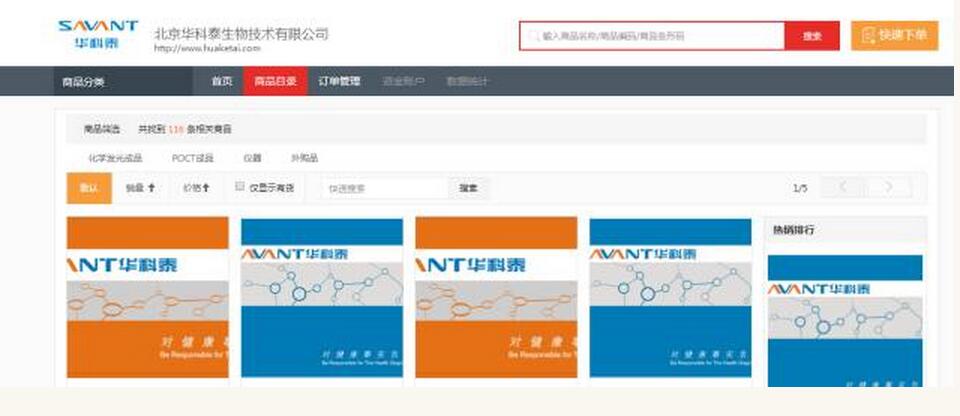
Task: Open the 订单管理 tab
Action: pos(339,81)
